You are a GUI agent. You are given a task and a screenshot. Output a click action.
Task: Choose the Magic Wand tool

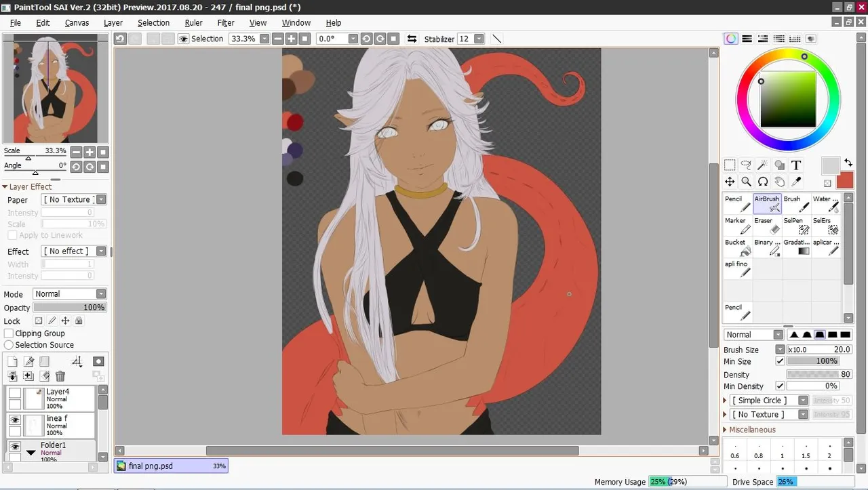763,165
